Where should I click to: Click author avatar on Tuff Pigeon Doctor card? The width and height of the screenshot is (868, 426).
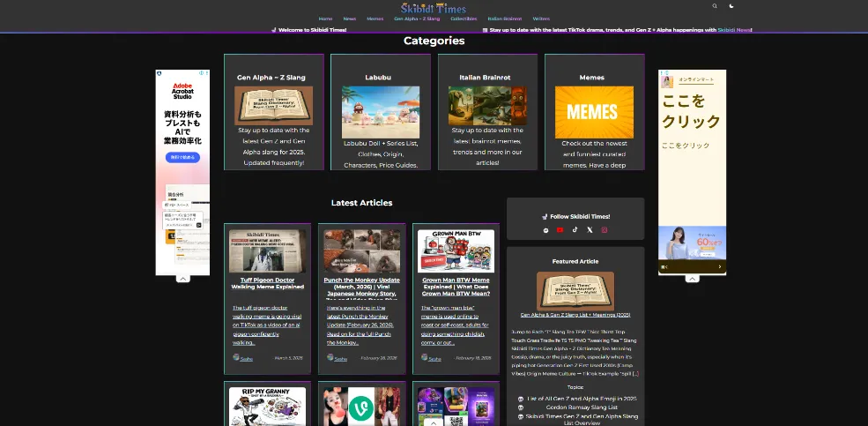pos(236,357)
